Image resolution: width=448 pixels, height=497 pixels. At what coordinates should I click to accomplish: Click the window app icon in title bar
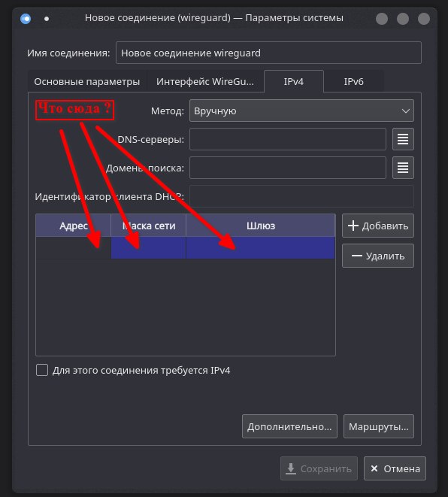[x=26, y=19]
